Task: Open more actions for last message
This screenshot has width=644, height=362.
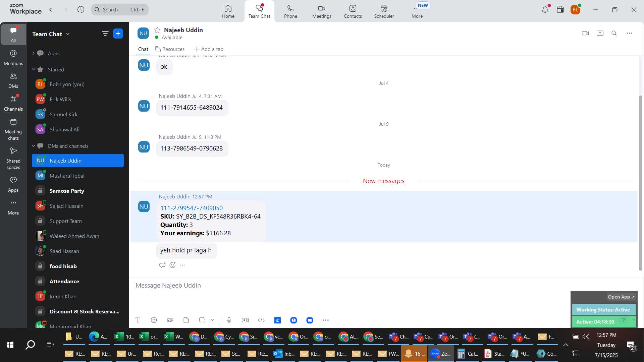Action: 182,265
